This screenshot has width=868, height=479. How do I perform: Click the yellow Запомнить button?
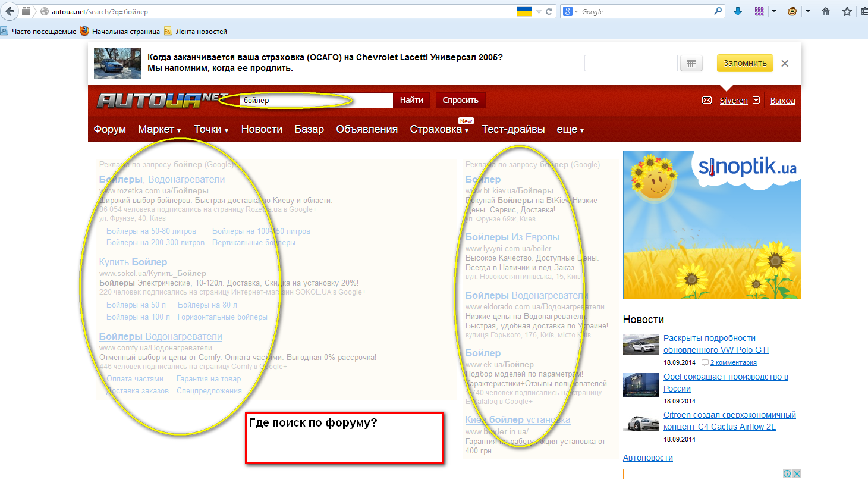(x=745, y=63)
